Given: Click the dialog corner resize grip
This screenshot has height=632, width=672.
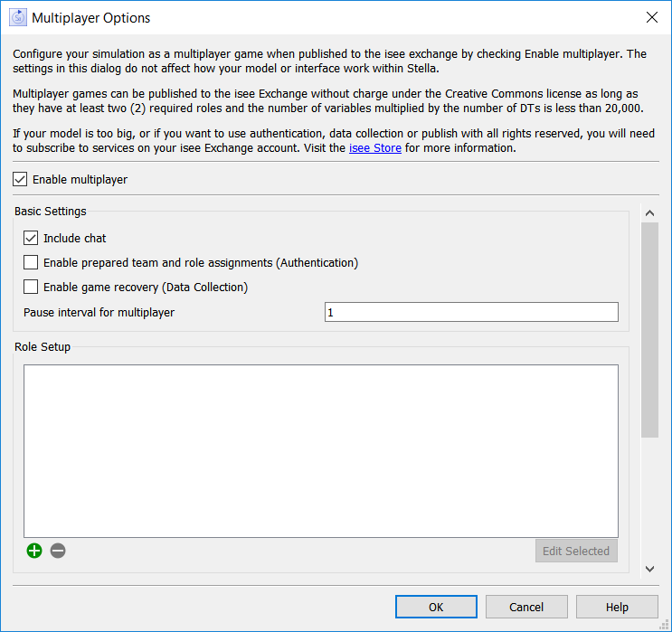Looking at the screenshot, I should click(664, 625).
